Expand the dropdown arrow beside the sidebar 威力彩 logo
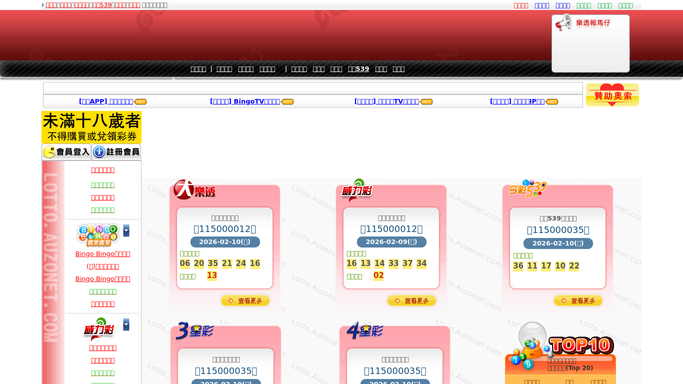The height and width of the screenshot is (384, 683). (126, 325)
